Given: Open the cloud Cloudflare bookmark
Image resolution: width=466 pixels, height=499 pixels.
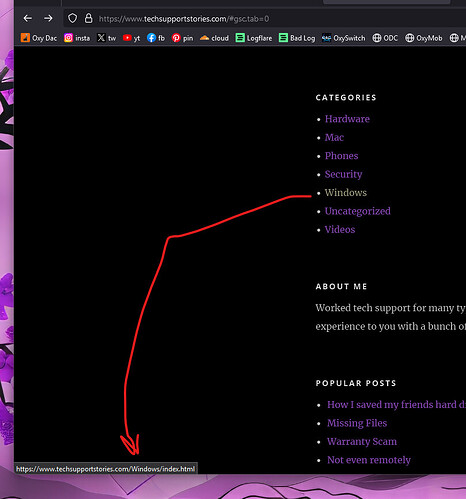Looking at the screenshot, I should point(214,38).
